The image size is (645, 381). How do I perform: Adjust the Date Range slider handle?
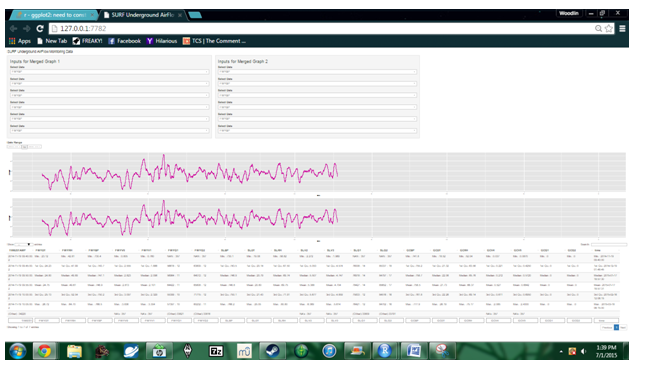tap(24, 147)
